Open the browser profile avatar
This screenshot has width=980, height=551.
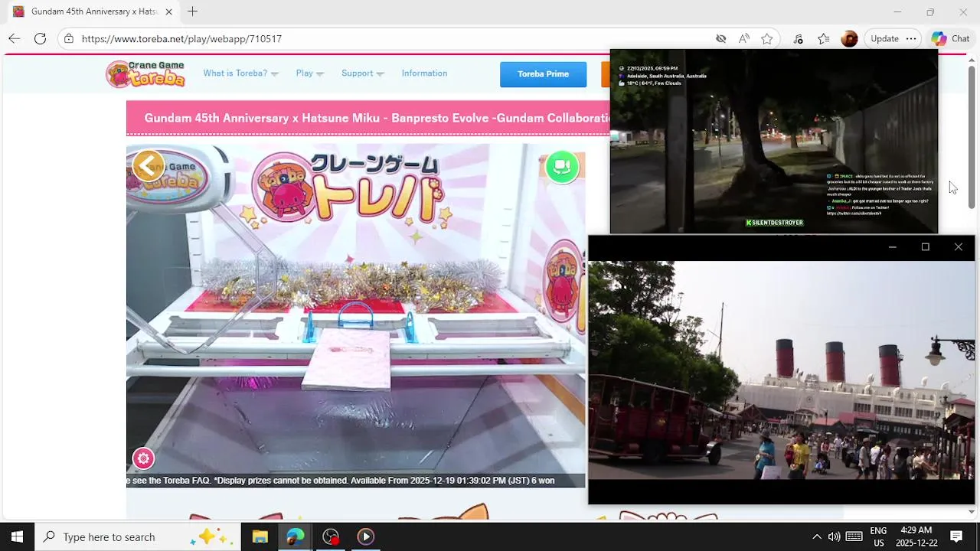coord(849,38)
